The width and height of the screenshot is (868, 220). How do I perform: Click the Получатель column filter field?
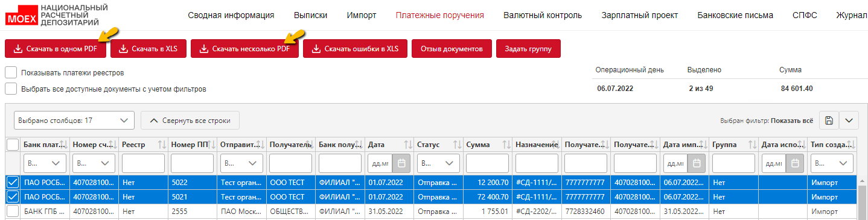click(x=290, y=163)
